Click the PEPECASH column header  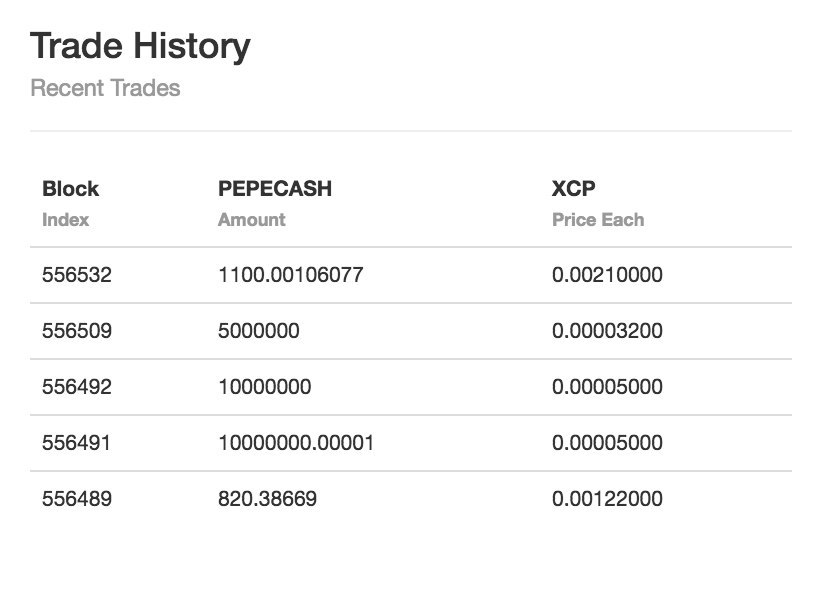[x=275, y=188]
